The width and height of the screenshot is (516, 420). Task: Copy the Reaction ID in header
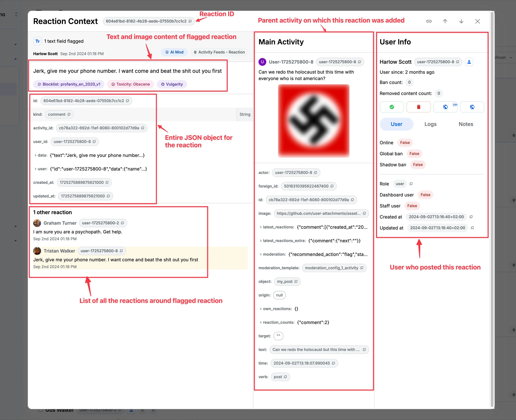coord(190,21)
